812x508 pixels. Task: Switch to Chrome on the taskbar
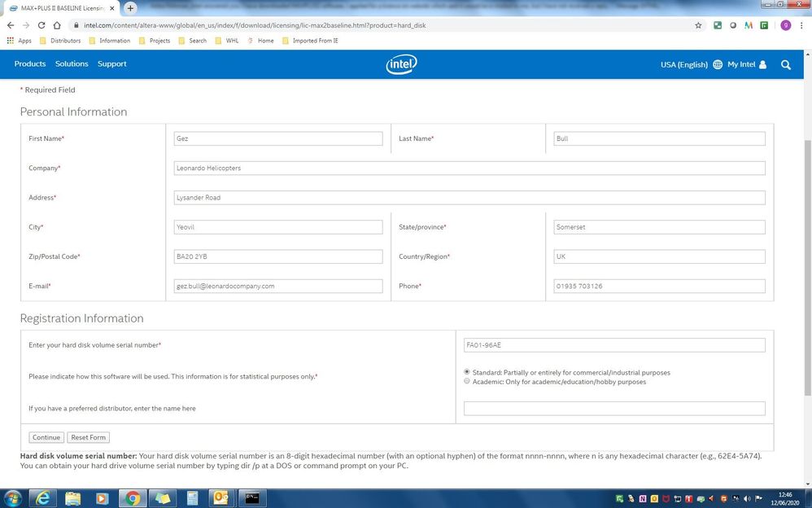(x=133, y=498)
